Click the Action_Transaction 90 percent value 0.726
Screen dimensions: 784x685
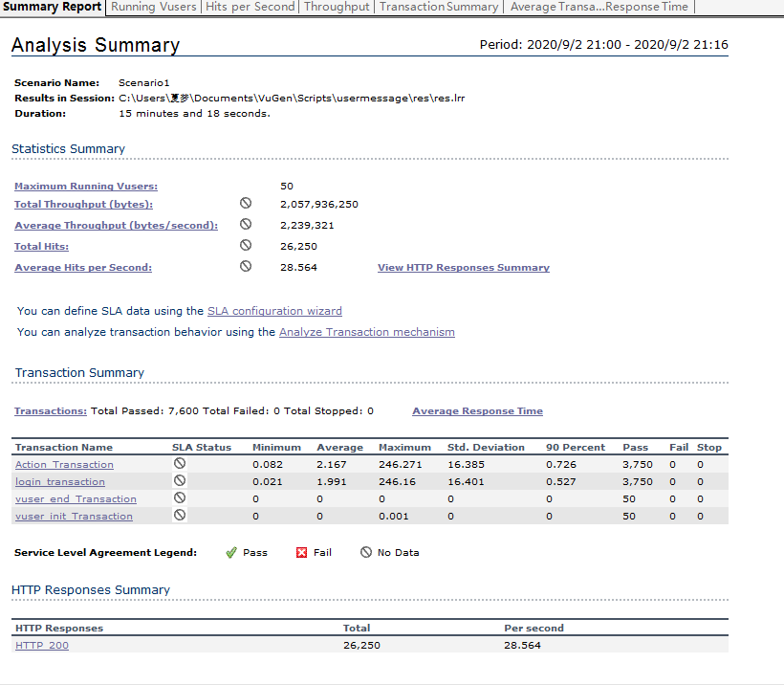point(561,464)
